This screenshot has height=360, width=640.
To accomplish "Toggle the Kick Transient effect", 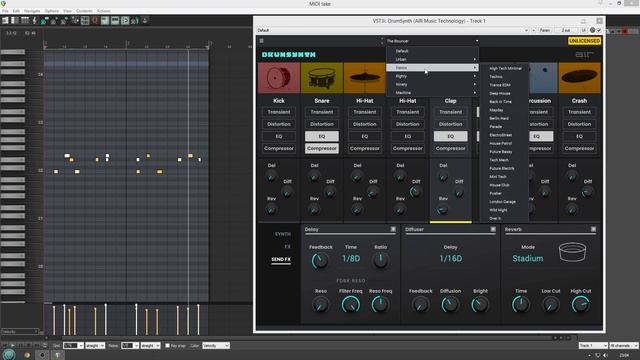I will [x=279, y=112].
